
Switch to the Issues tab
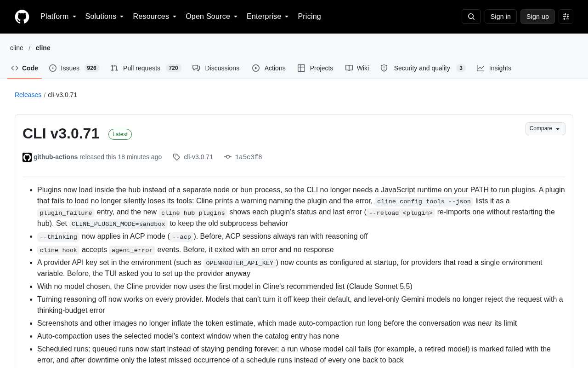pos(74,68)
